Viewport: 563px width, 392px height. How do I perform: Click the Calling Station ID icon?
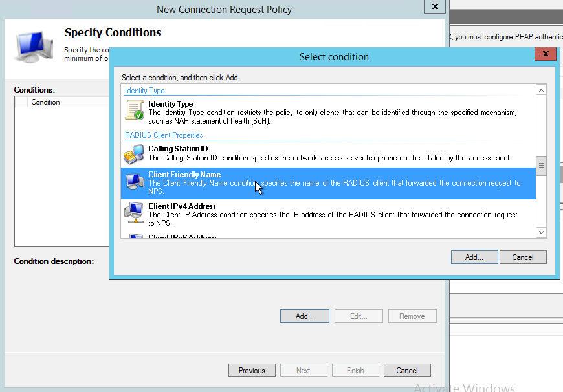click(x=135, y=153)
